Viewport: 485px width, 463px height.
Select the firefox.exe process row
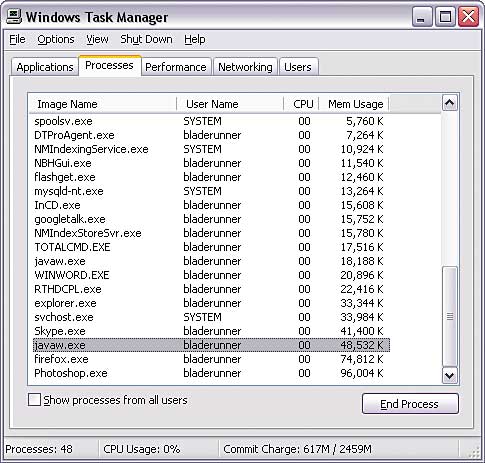click(211, 359)
